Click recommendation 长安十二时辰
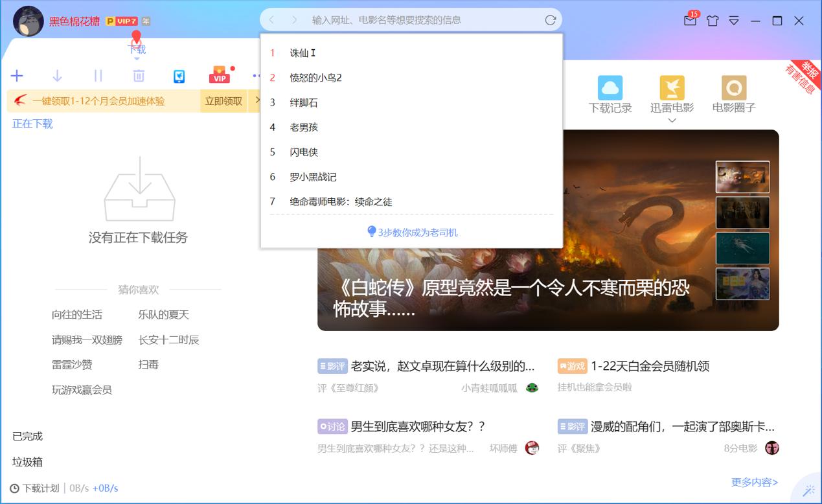822x504 pixels. click(169, 339)
